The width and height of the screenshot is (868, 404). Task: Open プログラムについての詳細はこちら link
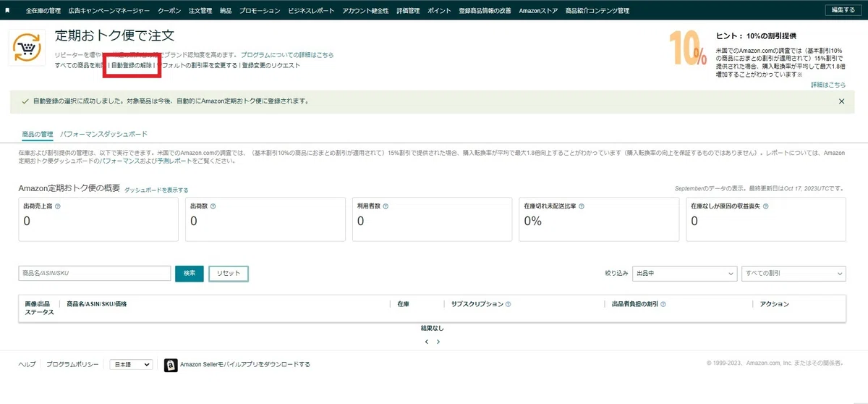coord(287,55)
